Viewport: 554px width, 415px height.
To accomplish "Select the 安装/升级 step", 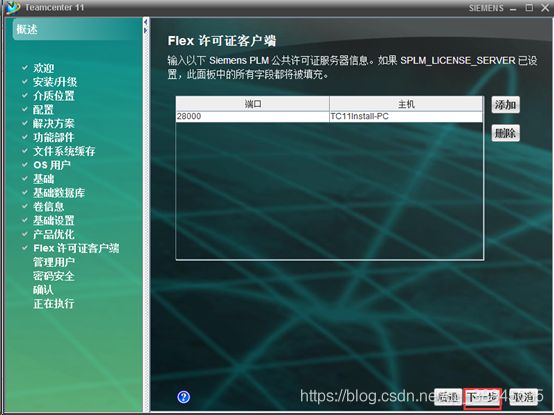I will click(x=55, y=82).
